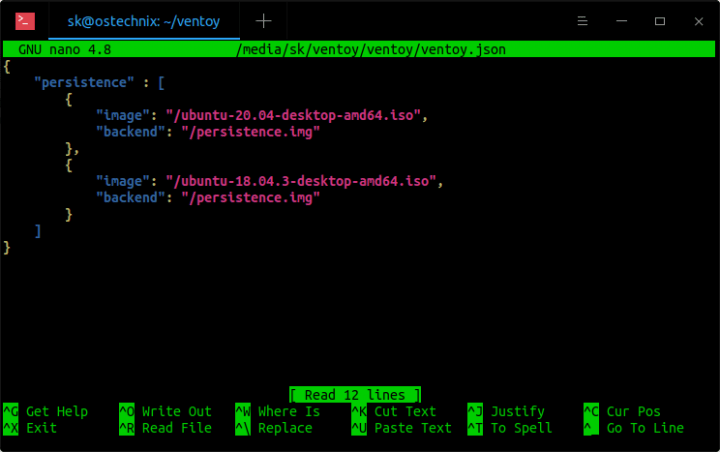
Task: Click the Go To Line shortcut
Action: (x=644, y=428)
